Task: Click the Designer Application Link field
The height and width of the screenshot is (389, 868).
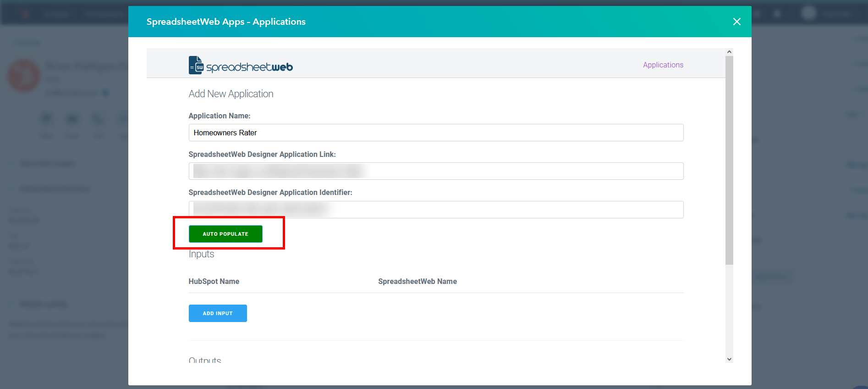Action: tap(436, 171)
